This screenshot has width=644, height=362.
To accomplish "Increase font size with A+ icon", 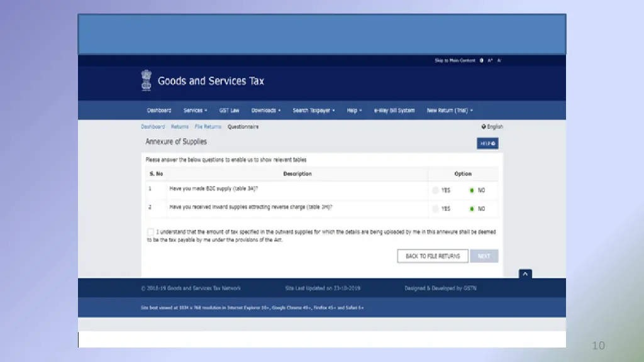I will (x=490, y=61).
